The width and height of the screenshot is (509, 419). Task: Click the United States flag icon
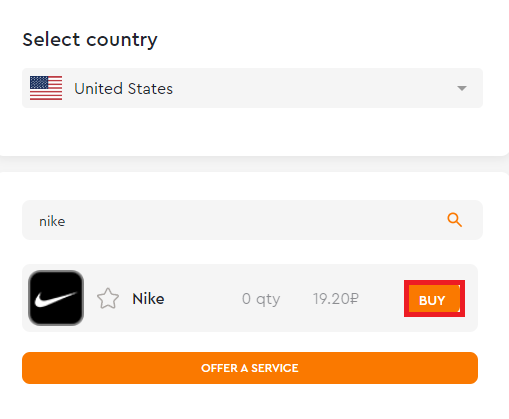[x=46, y=88]
